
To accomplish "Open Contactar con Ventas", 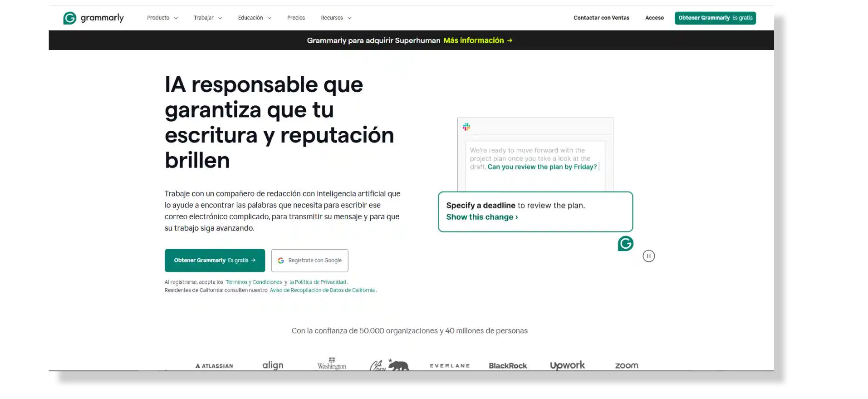I will pyautogui.click(x=601, y=18).
